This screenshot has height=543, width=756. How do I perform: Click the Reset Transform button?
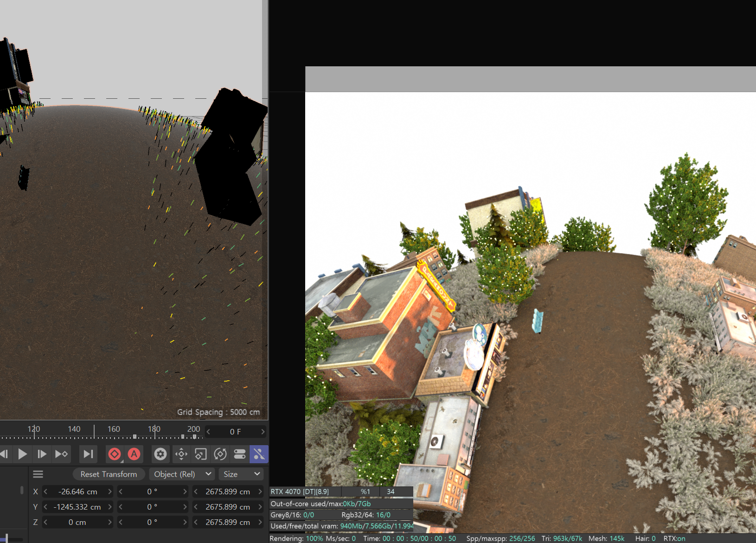tap(109, 474)
